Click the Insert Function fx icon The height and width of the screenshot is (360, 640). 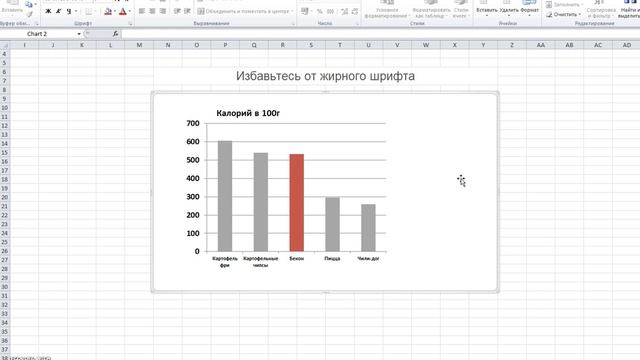pyautogui.click(x=116, y=34)
